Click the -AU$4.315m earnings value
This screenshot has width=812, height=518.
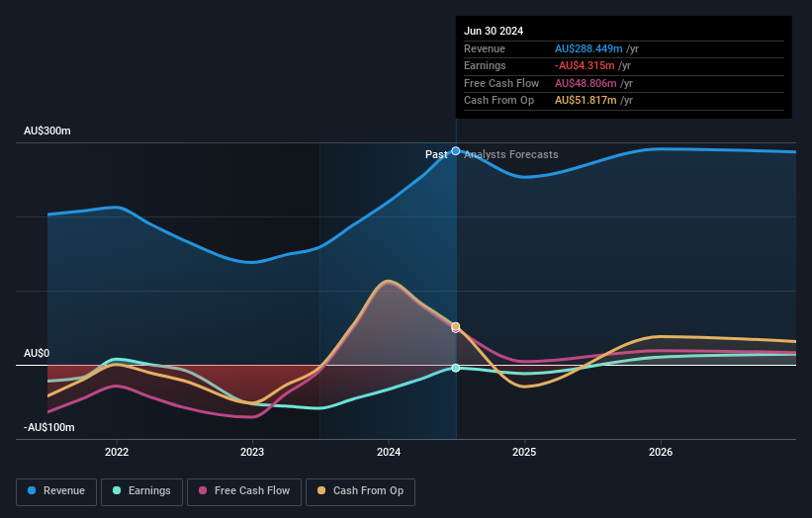coord(585,65)
